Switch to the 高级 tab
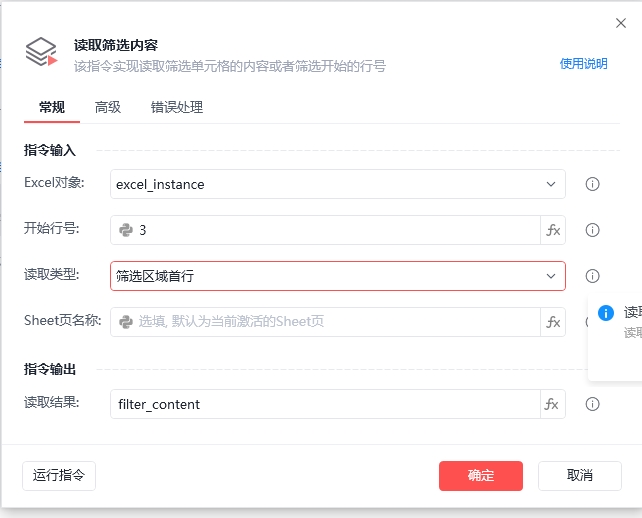The image size is (642, 518). tap(108, 107)
